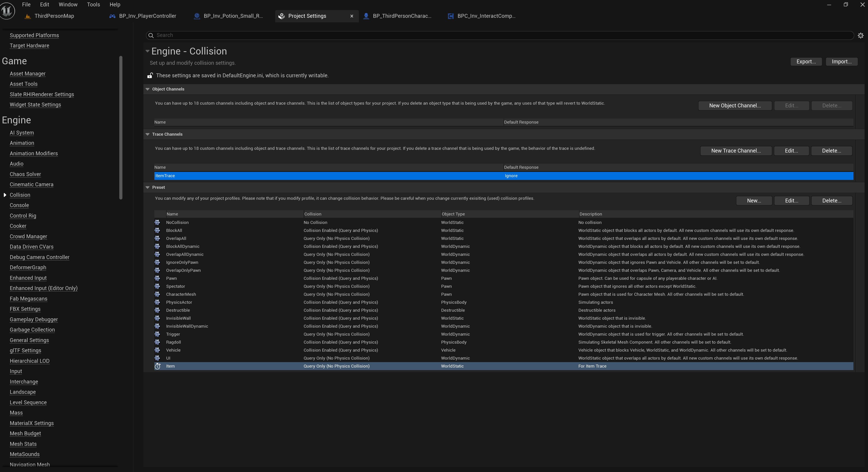The height and width of the screenshot is (472, 868).
Task: Collapse the Engine - Collision header arrow
Action: point(147,51)
